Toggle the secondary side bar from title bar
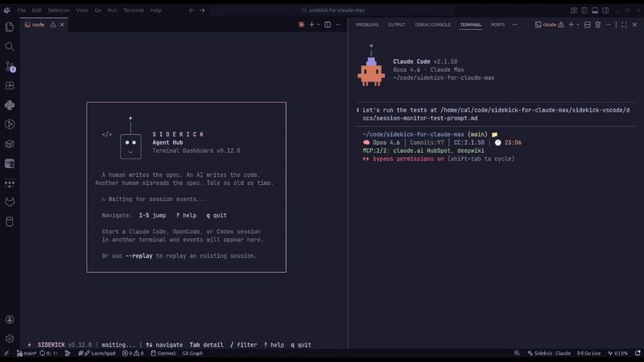The image size is (644, 362). [x=605, y=10]
